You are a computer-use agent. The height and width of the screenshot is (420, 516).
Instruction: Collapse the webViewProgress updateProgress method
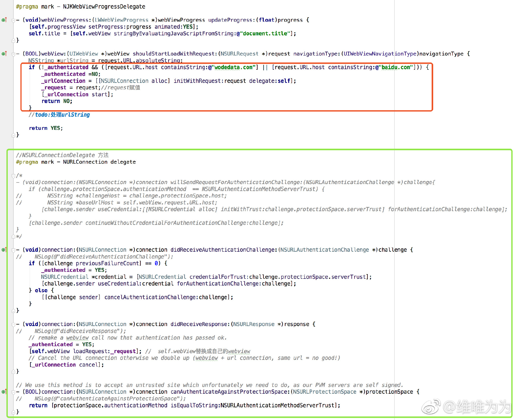tap(13, 20)
